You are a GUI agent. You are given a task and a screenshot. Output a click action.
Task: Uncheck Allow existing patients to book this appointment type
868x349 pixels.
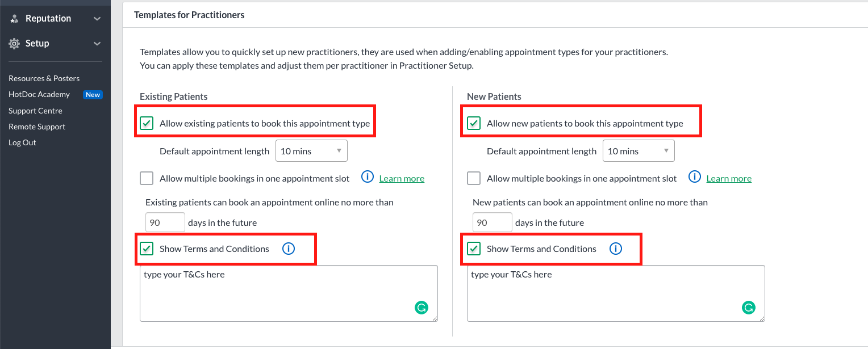click(147, 123)
